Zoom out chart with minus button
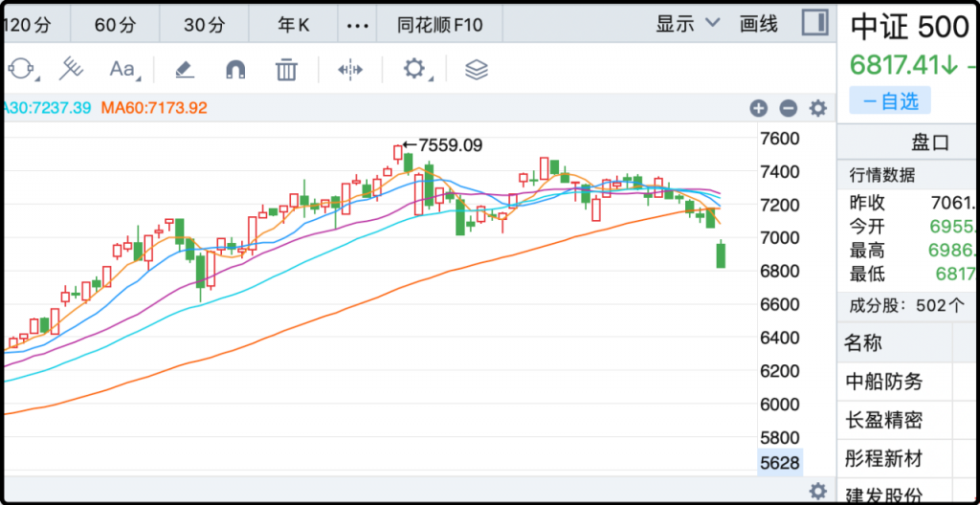 click(788, 108)
